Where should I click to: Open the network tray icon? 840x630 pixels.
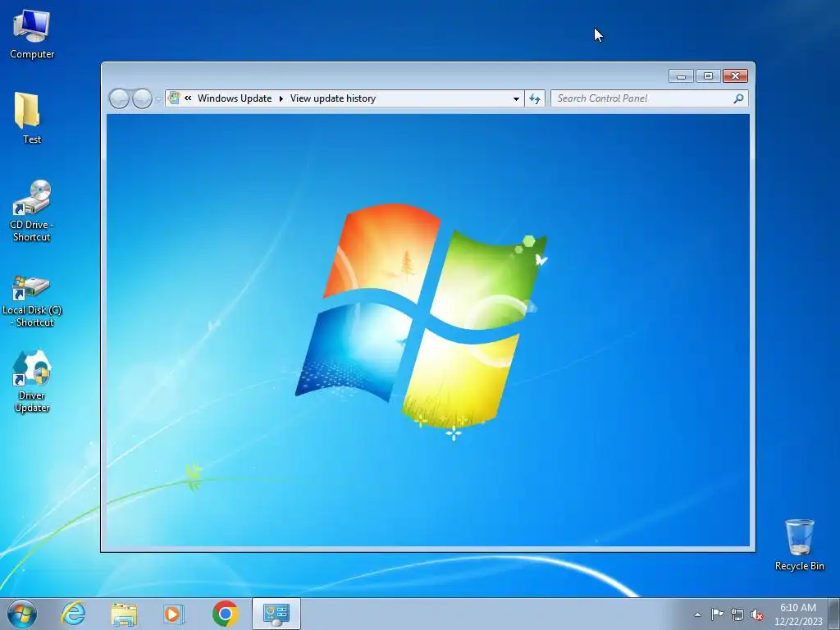(x=737, y=614)
